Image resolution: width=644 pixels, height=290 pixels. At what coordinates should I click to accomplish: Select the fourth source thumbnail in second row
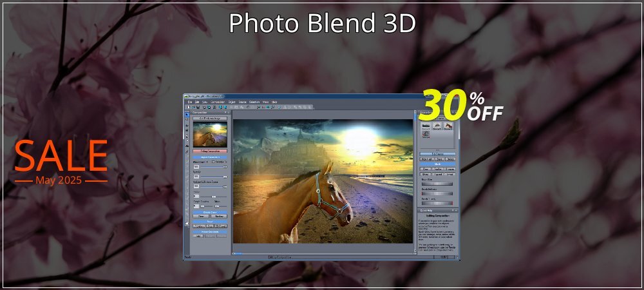426,134
